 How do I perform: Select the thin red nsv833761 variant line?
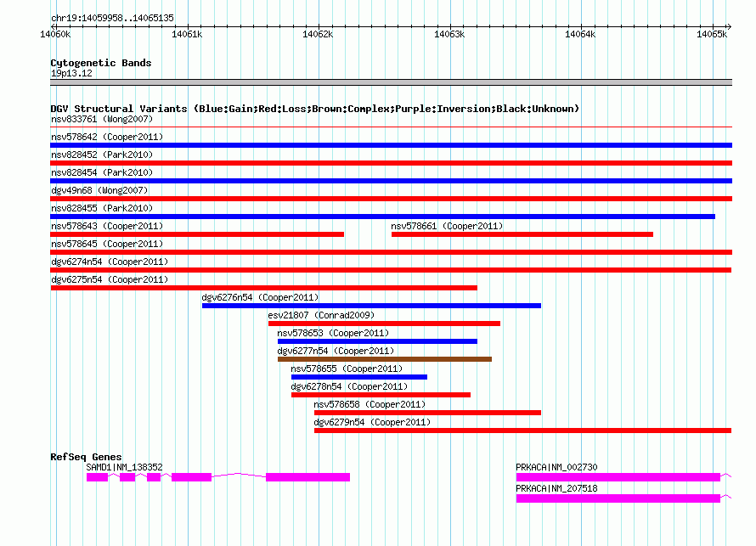(391, 127)
